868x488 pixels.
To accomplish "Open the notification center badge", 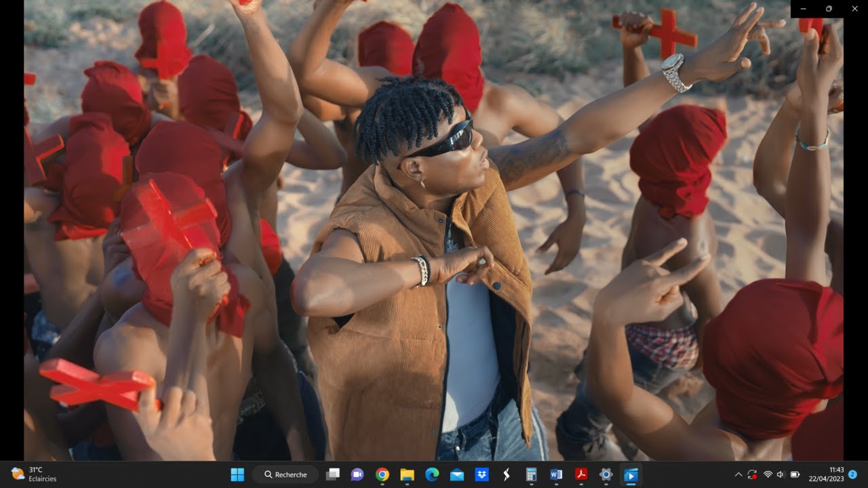I will [852, 474].
